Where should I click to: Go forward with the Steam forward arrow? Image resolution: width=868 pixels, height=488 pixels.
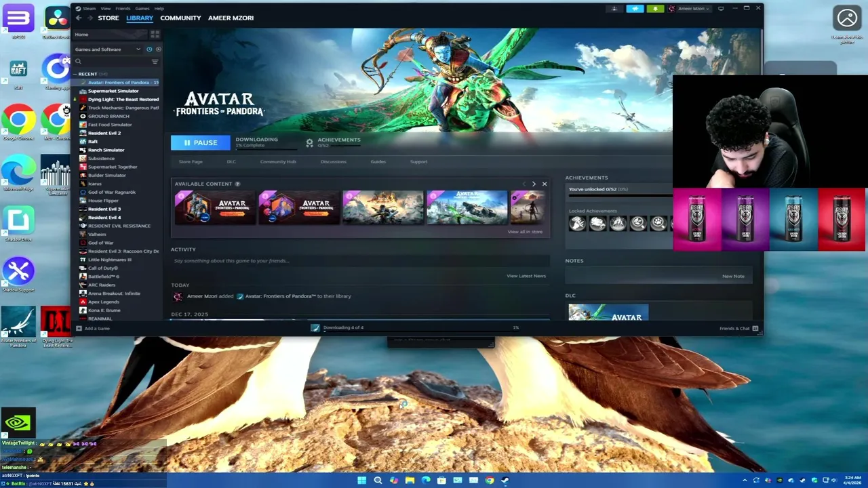(89, 18)
